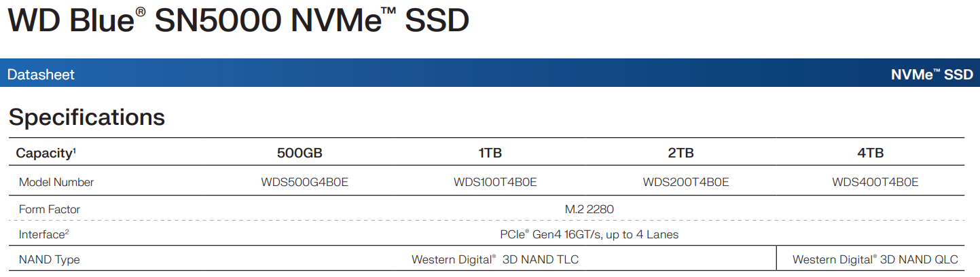This screenshot has width=980, height=277.
Task: Click the NVMe SSD label in banner
Action: coord(932,75)
